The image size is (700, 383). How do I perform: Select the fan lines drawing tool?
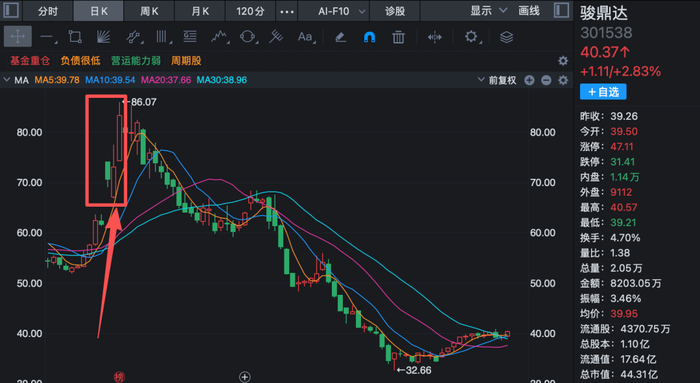(103, 37)
